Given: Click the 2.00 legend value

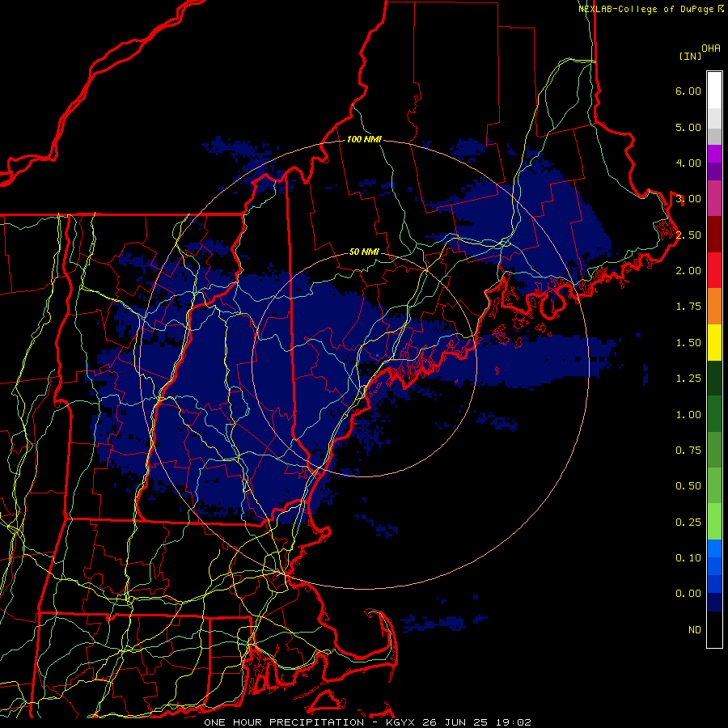Looking at the screenshot, I should (688, 271).
